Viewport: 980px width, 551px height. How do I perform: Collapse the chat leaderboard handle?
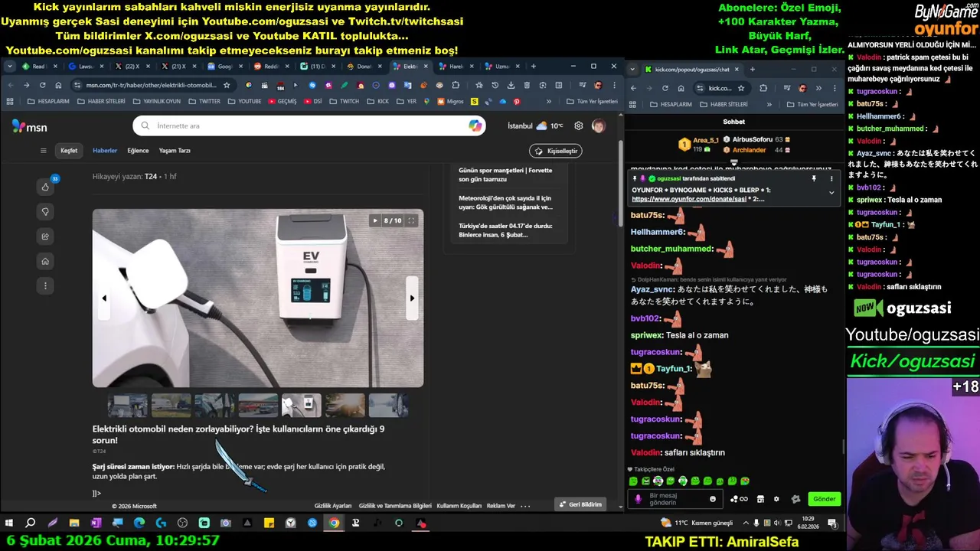tap(733, 162)
